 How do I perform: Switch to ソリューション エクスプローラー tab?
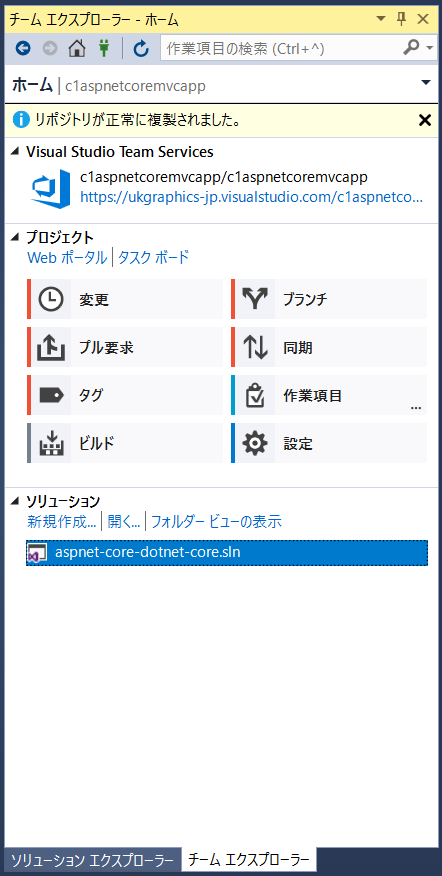[x=92, y=859]
